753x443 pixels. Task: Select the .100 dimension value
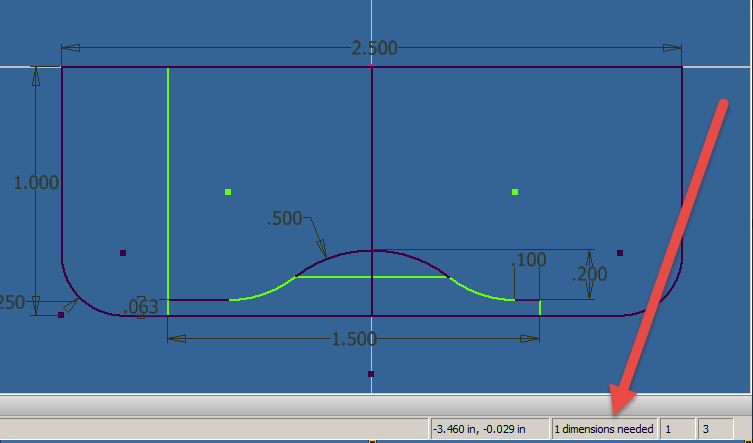click(x=529, y=260)
